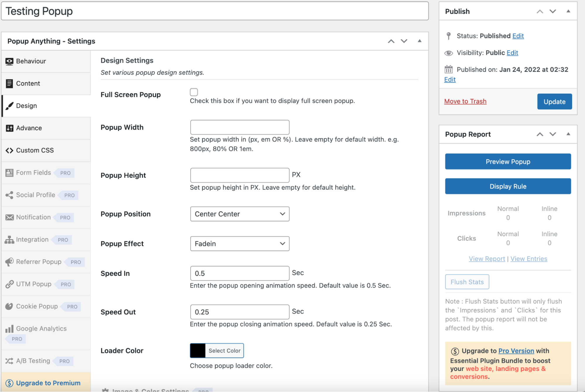Image resolution: width=585 pixels, height=392 pixels.
Task: Click the Move to Trash link
Action: click(x=465, y=101)
